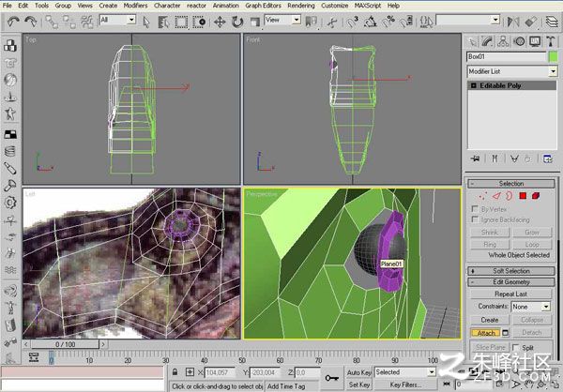
Task: Open the Constraints None dropdown
Action: coord(531,307)
